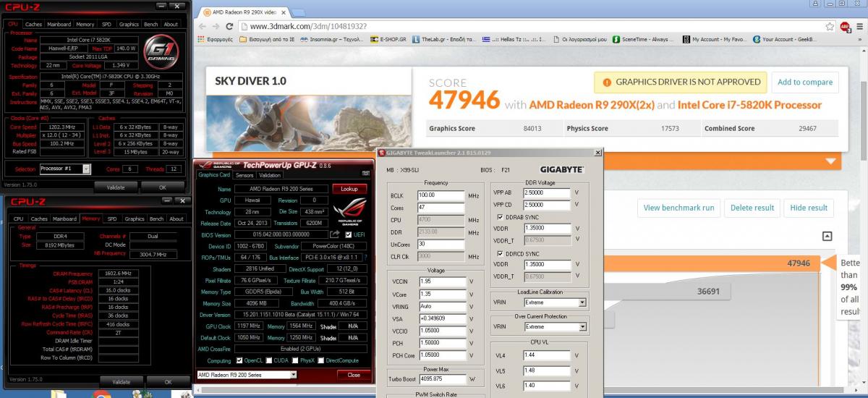Image resolution: width=868 pixels, height=398 pixels.
Task: Click the 47946 orange score bar
Action: [x=710, y=263]
